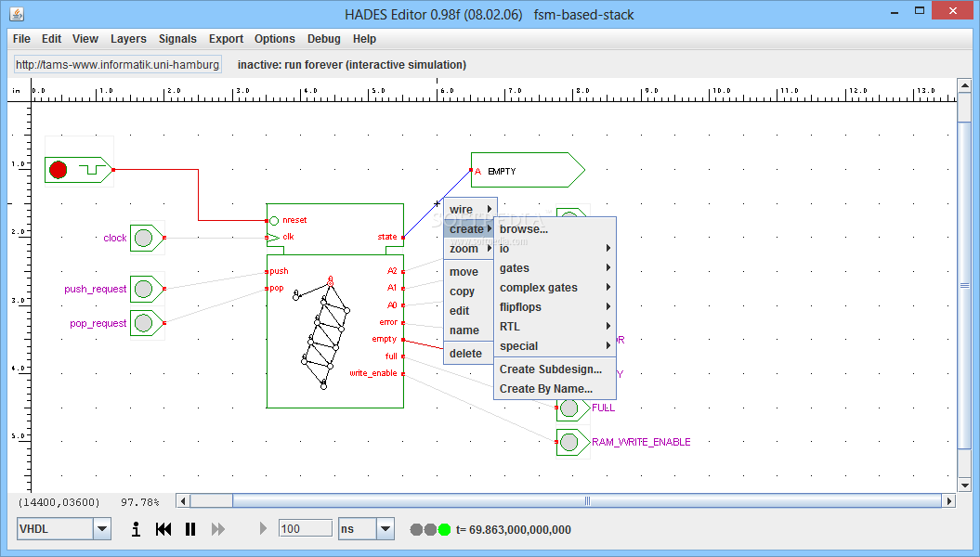Expand the complex gates submenu
Image resolution: width=980 pixels, height=557 pixels.
pos(555,287)
